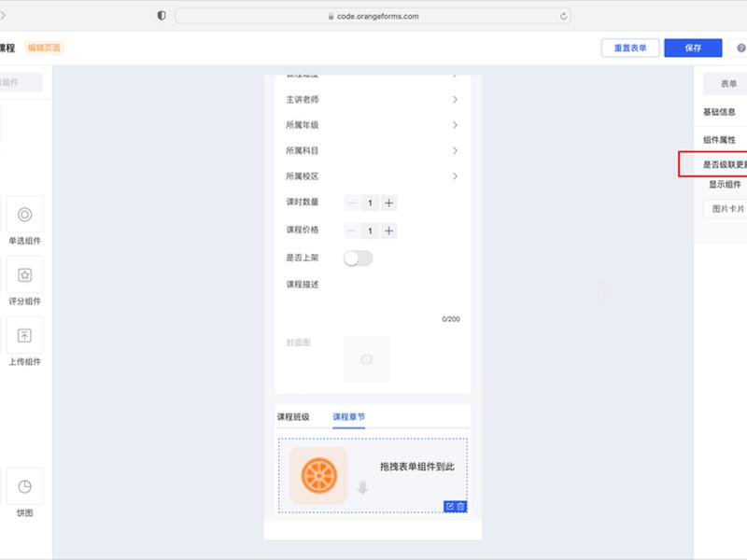Image resolution: width=747 pixels, height=560 pixels.
Task: Expand the 主讲老师 row chevron
Action: (x=455, y=100)
